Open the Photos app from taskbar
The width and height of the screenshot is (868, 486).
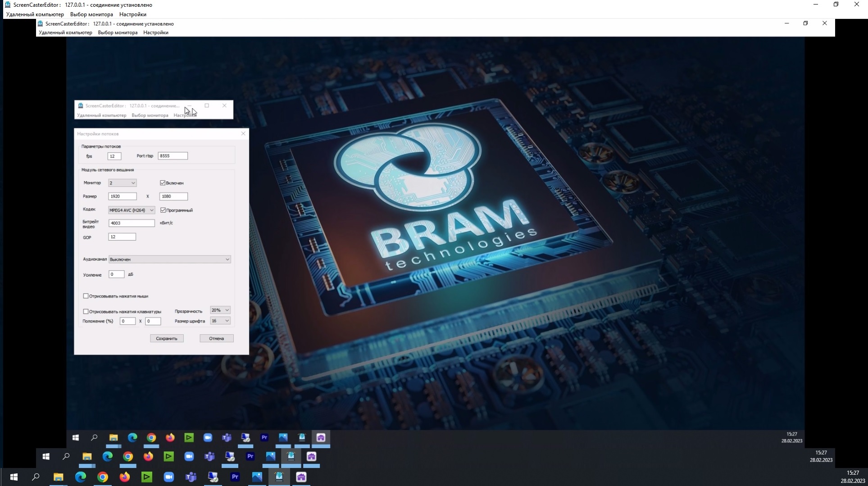pos(257,477)
